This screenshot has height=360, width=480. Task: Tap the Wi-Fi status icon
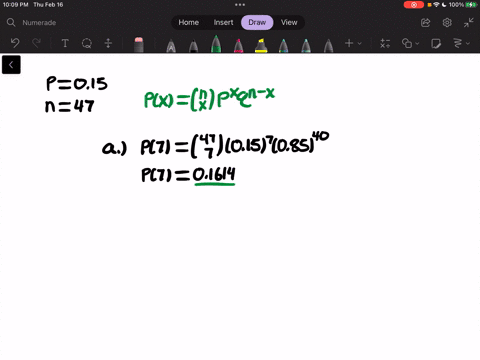click(436, 5)
